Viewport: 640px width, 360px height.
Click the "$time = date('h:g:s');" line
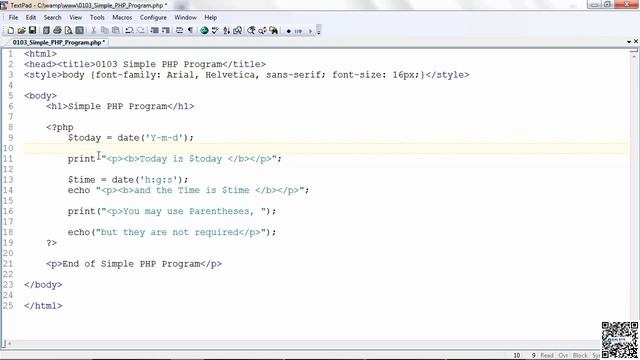[128, 180]
